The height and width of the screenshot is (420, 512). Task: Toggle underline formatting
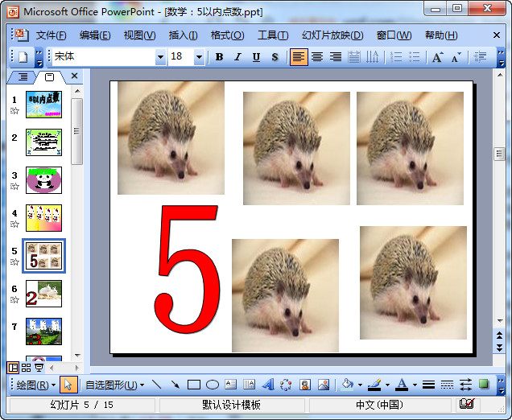click(x=256, y=57)
